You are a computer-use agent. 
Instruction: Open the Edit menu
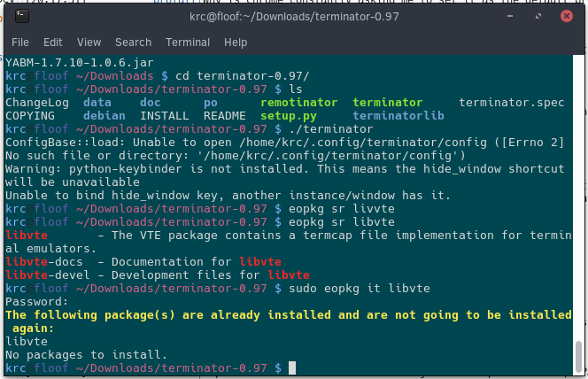[53, 43]
